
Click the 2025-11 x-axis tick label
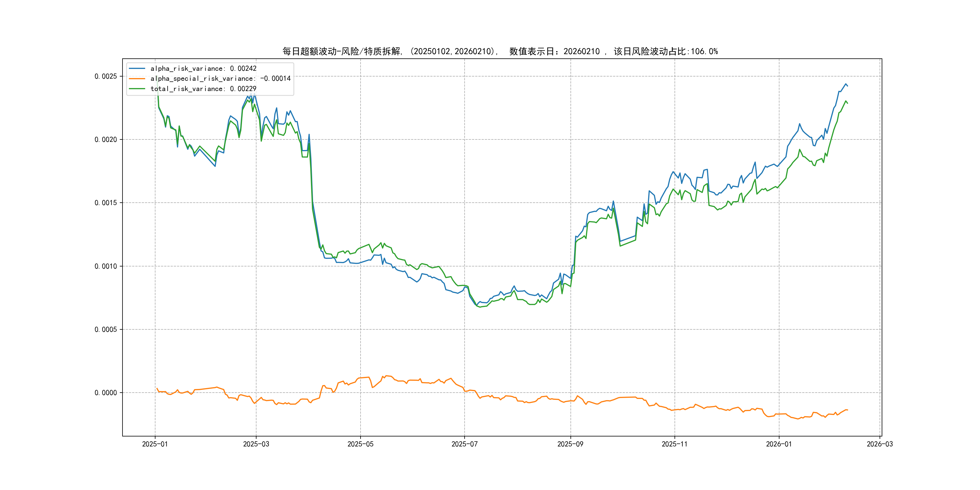tap(675, 444)
